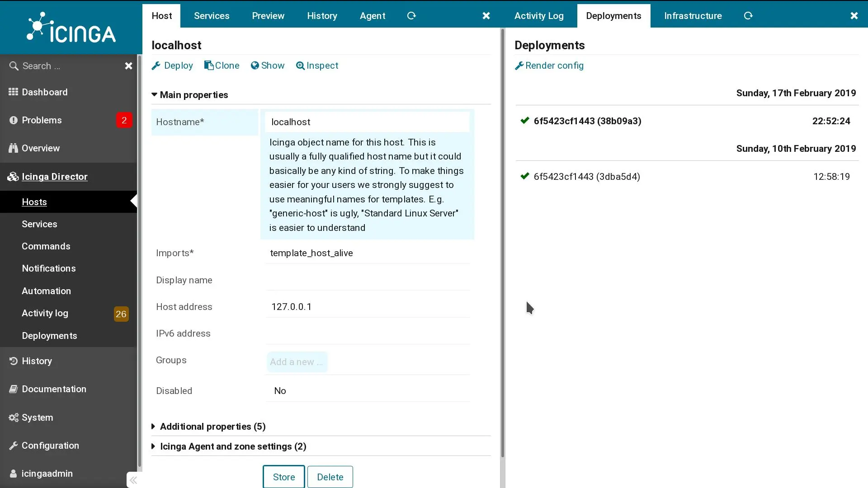
Task: Click the Inspect magnifier icon
Action: pyautogui.click(x=300, y=66)
